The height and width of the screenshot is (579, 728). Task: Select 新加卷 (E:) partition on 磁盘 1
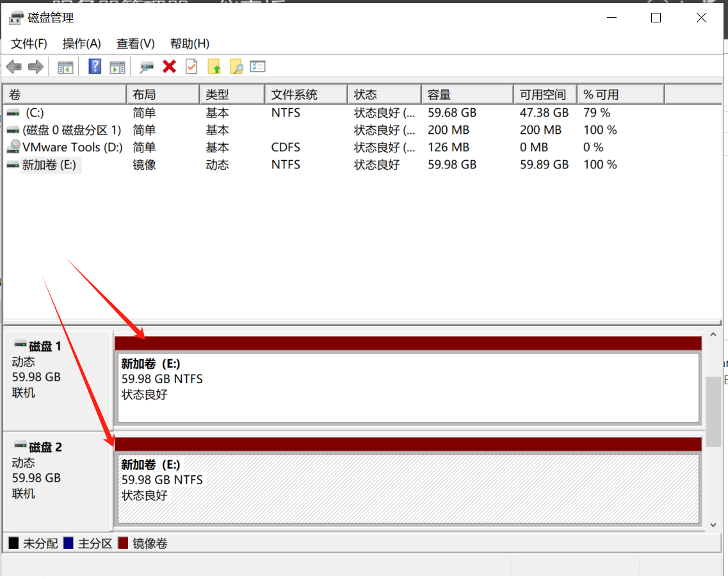[408, 388]
